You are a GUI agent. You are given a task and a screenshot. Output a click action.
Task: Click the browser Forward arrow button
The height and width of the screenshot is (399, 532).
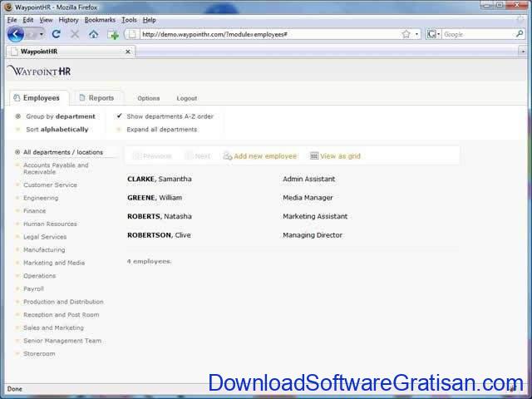pyautogui.click(x=32, y=34)
